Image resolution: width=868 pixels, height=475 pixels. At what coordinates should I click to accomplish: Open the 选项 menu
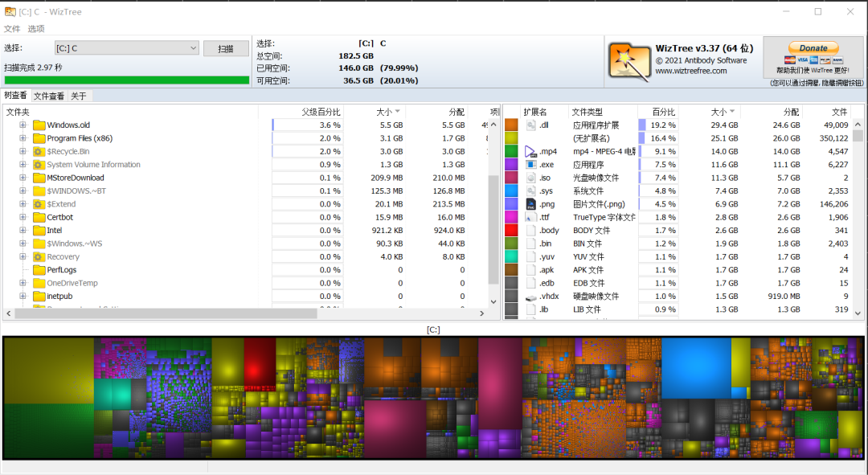(x=36, y=29)
